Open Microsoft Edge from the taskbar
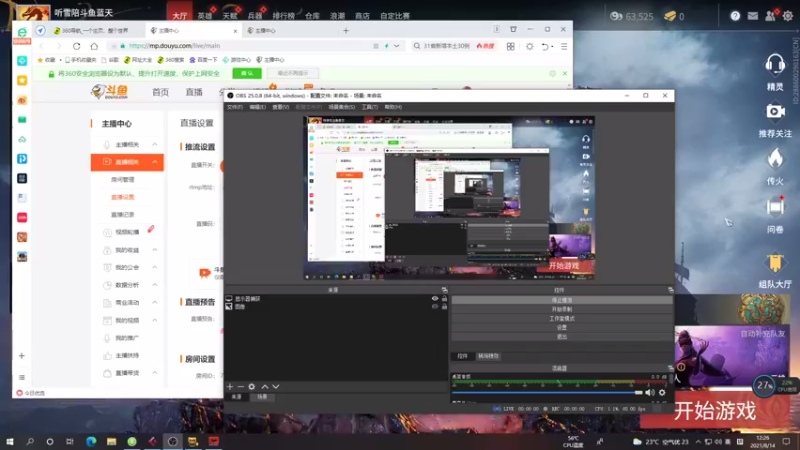 (x=91, y=441)
